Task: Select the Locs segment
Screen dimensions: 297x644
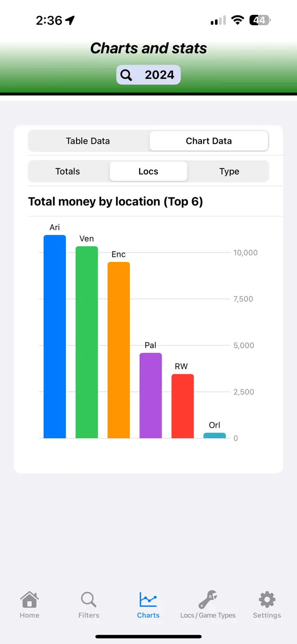Action: [x=148, y=171]
